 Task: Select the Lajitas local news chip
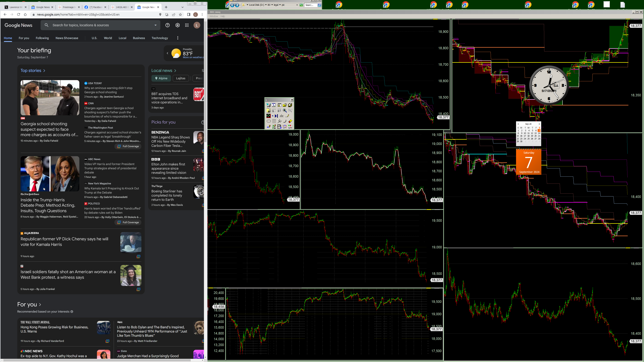[x=180, y=78]
